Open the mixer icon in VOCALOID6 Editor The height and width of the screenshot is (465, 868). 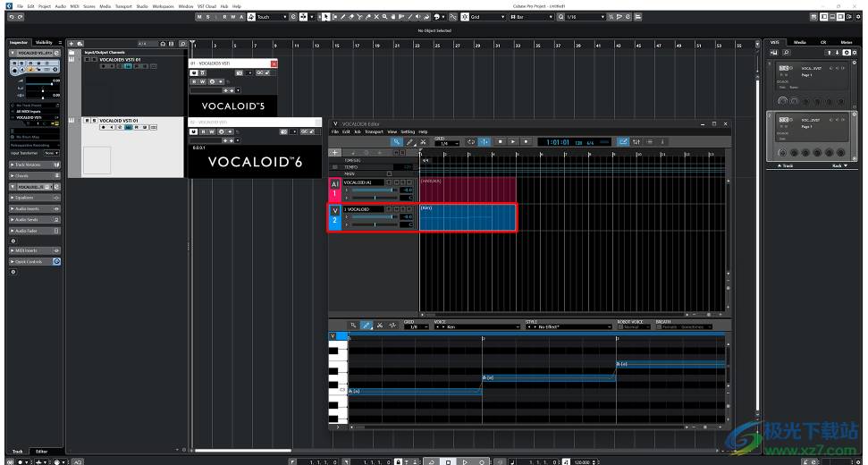pos(636,141)
